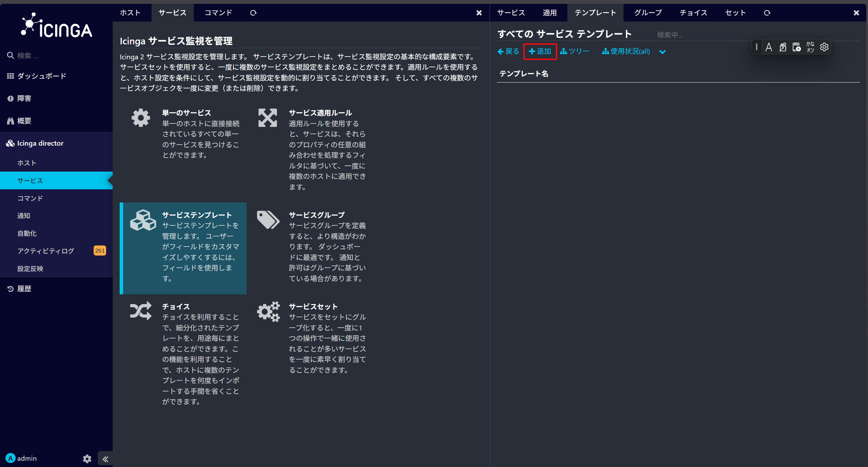Switch to the コマンド tab

point(218,13)
